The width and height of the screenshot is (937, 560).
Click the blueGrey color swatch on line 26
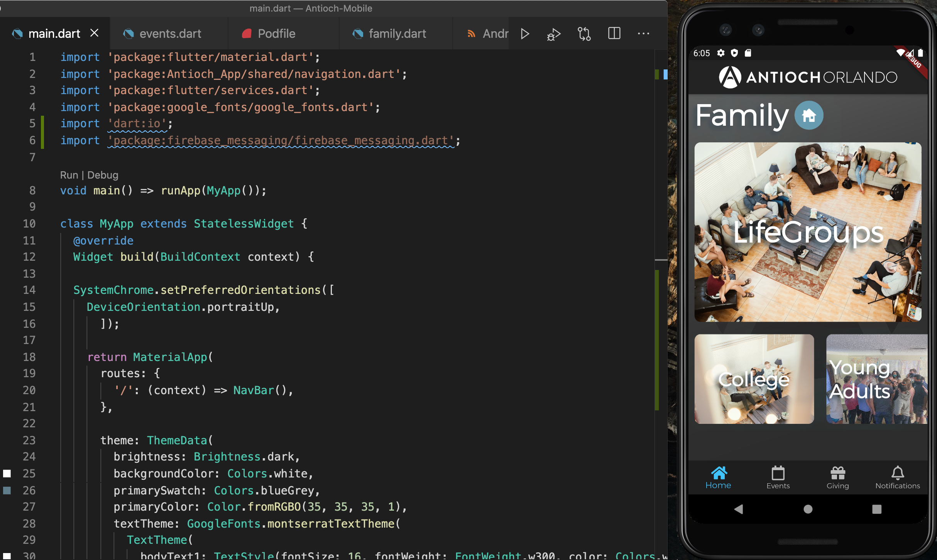coord(7,490)
